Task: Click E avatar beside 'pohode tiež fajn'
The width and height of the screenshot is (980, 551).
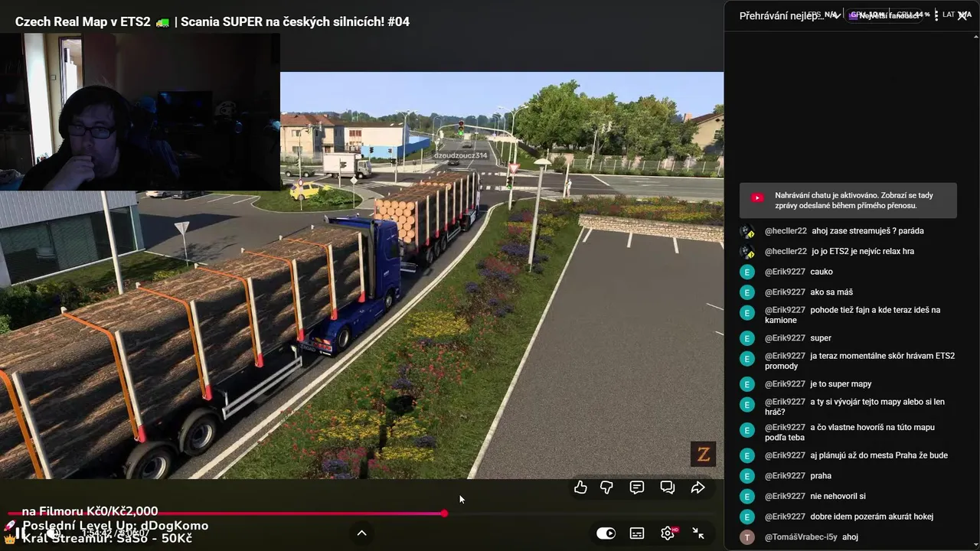Action: 747,312
